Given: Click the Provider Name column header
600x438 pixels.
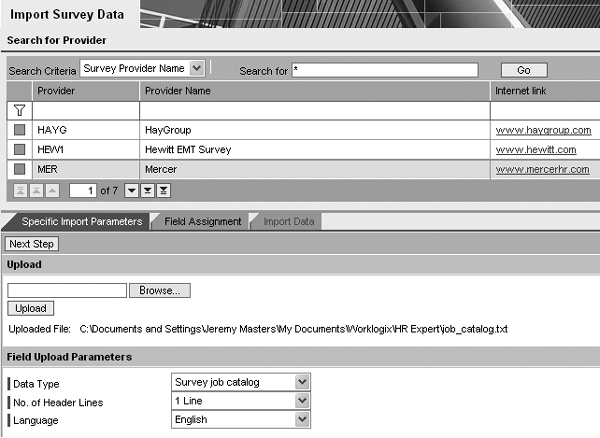Looking at the screenshot, I should pos(315,91).
